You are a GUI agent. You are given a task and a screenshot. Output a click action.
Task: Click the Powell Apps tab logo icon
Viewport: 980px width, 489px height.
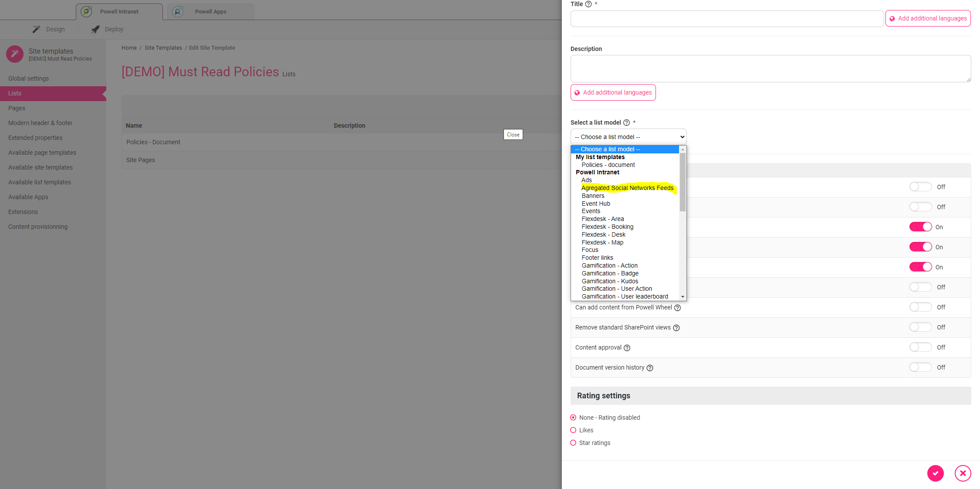tap(178, 11)
